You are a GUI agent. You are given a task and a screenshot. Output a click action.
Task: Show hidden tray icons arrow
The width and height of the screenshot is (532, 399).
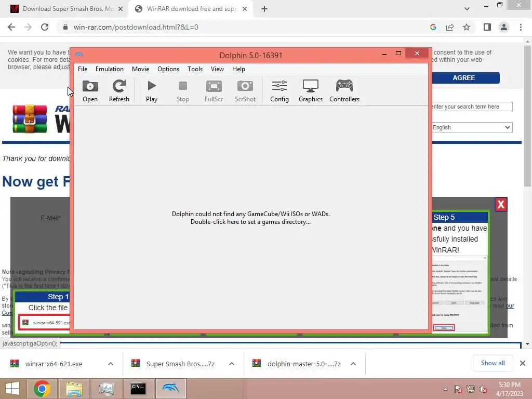pos(445,389)
